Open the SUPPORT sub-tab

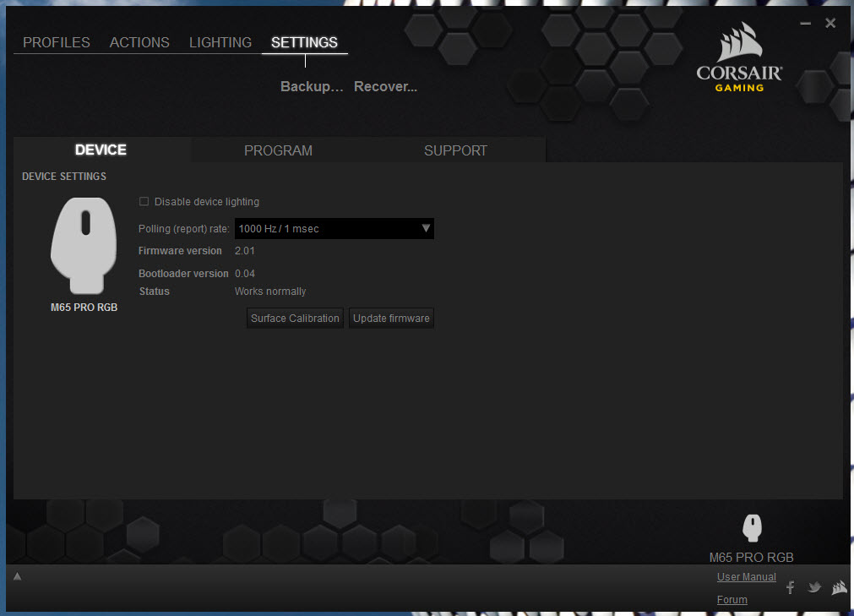tap(456, 150)
